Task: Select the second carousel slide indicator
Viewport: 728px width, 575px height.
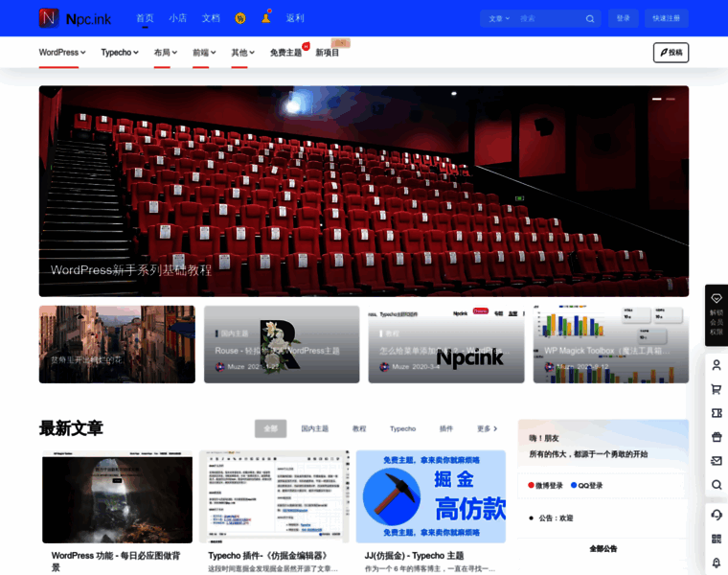Action: click(x=671, y=99)
